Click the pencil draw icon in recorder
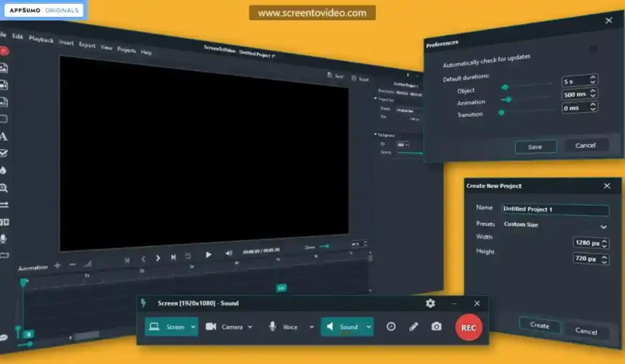This screenshot has height=364, width=625. (x=414, y=327)
